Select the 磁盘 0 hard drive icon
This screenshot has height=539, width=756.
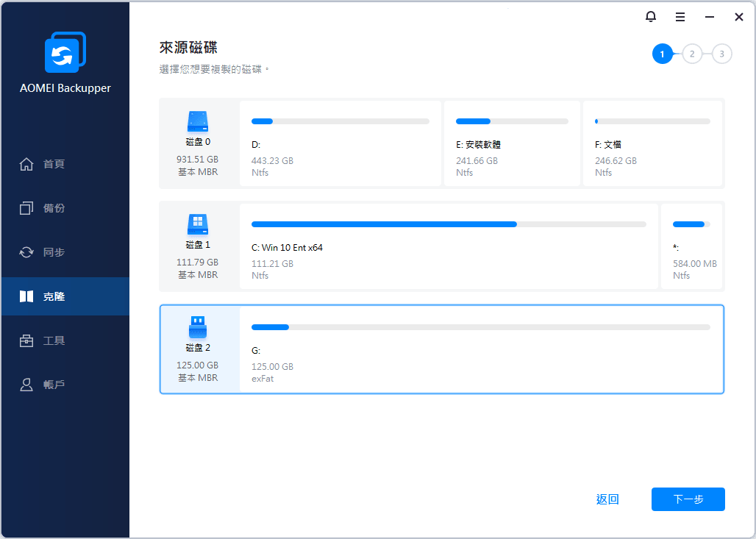(x=198, y=121)
